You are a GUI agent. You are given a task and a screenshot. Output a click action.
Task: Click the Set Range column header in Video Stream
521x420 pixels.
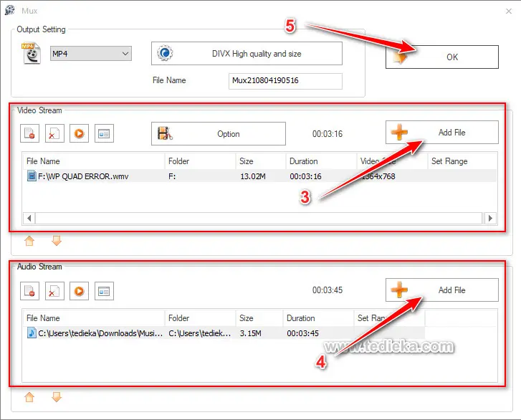coord(462,161)
